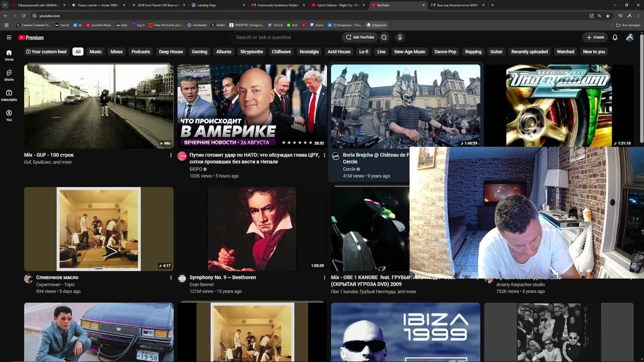Open the Сливочное масло video title
This screenshot has width=644, height=362.
click(57, 278)
